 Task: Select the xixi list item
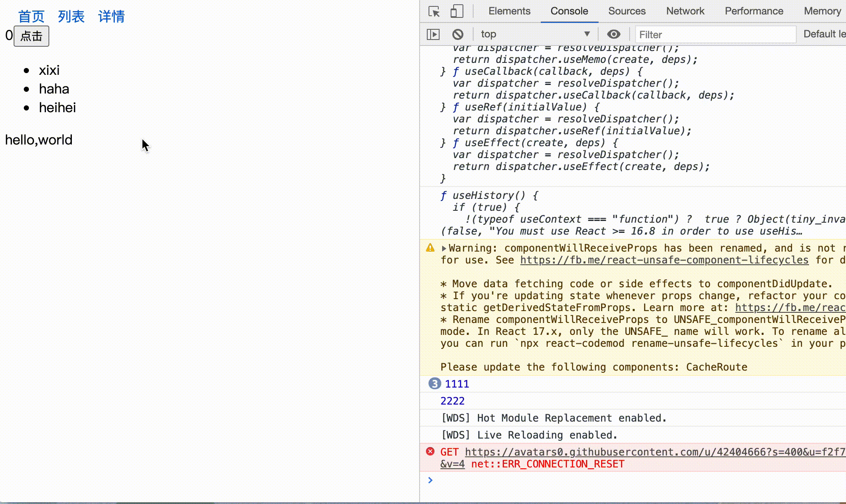coord(49,71)
